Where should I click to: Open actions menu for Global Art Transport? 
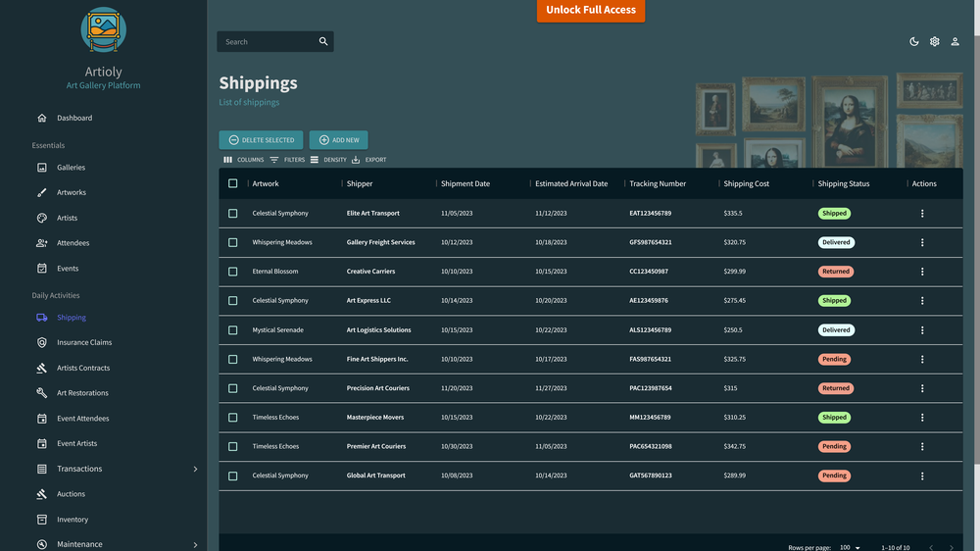click(922, 476)
